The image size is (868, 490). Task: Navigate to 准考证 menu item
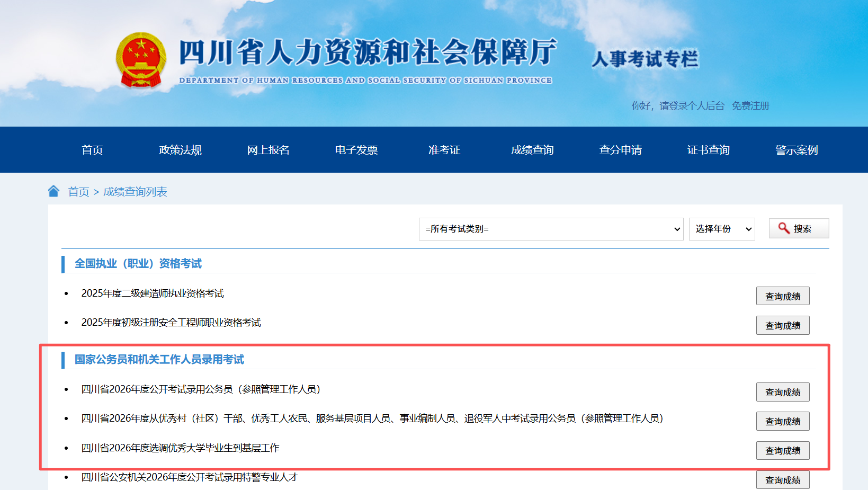pos(444,150)
